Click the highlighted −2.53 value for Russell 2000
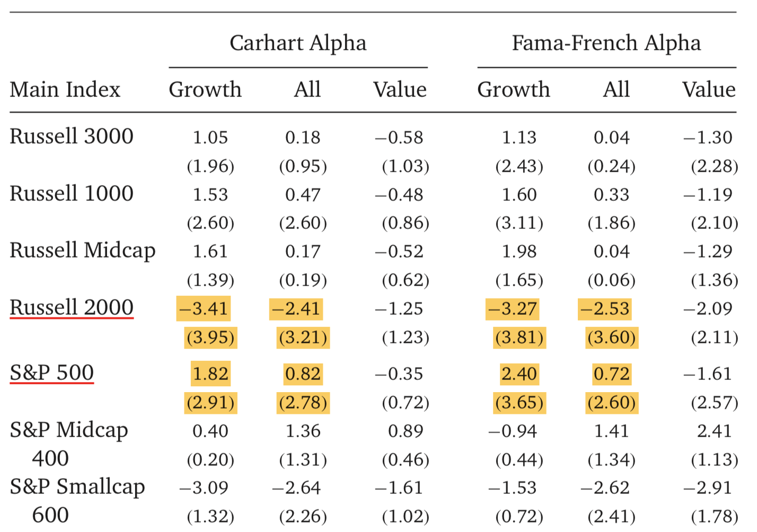 (605, 308)
